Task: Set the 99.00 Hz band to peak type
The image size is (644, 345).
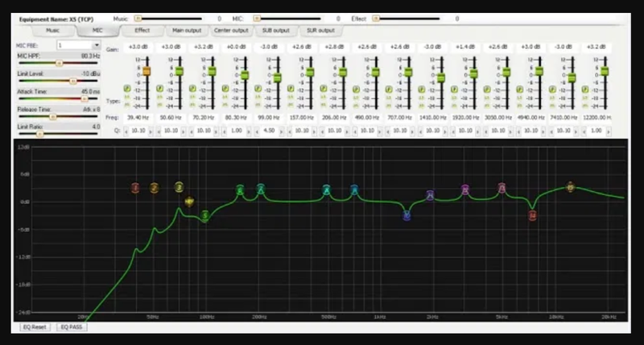Action: click(x=258, y=89)
